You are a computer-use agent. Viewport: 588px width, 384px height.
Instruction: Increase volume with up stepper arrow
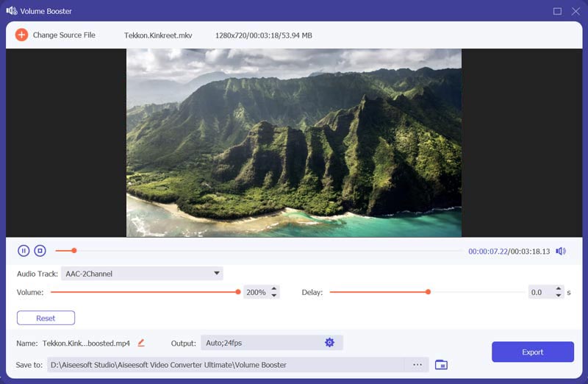click(x=274, y=289)
